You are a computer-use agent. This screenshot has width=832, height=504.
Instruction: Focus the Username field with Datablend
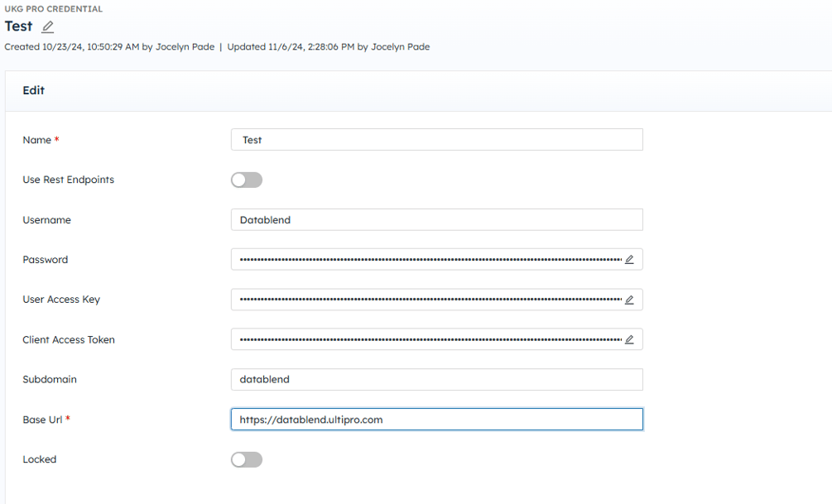point(436,220)
